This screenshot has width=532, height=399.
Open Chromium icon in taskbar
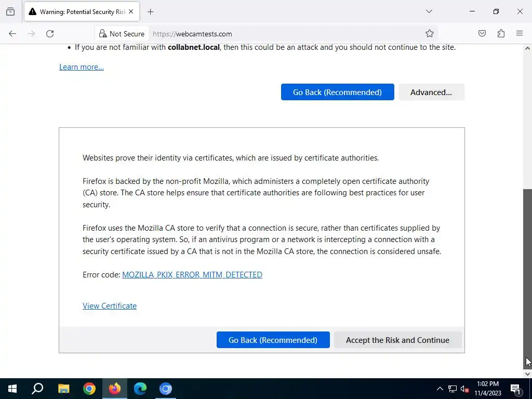pos(166,389)
